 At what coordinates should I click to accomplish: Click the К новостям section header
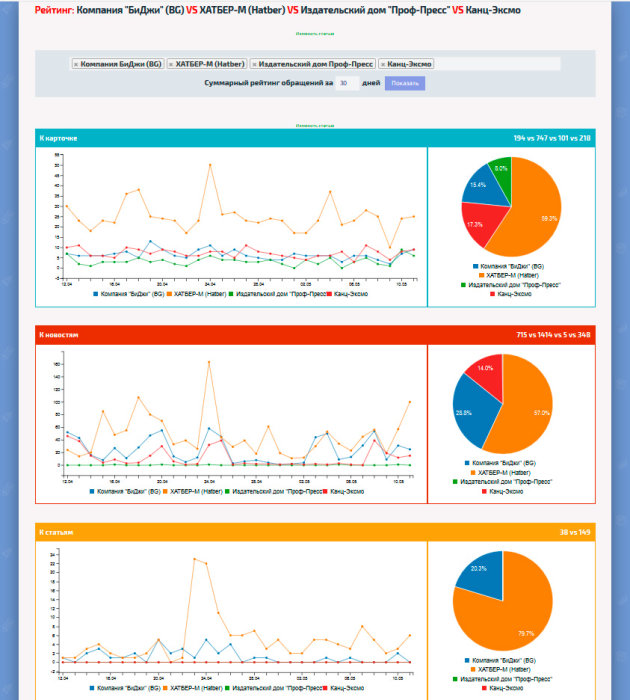[58, 335]
